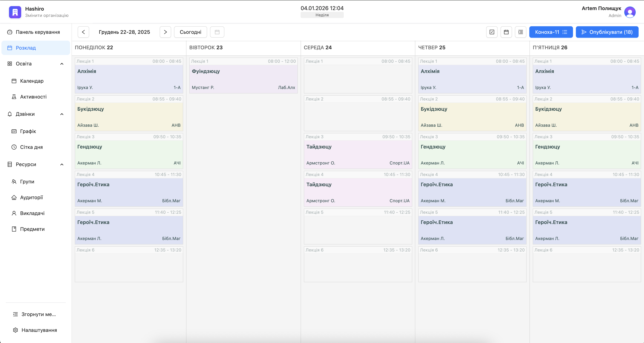Click the Опублікувати (18) button
644x343 pixels.
tap(607, 32)
